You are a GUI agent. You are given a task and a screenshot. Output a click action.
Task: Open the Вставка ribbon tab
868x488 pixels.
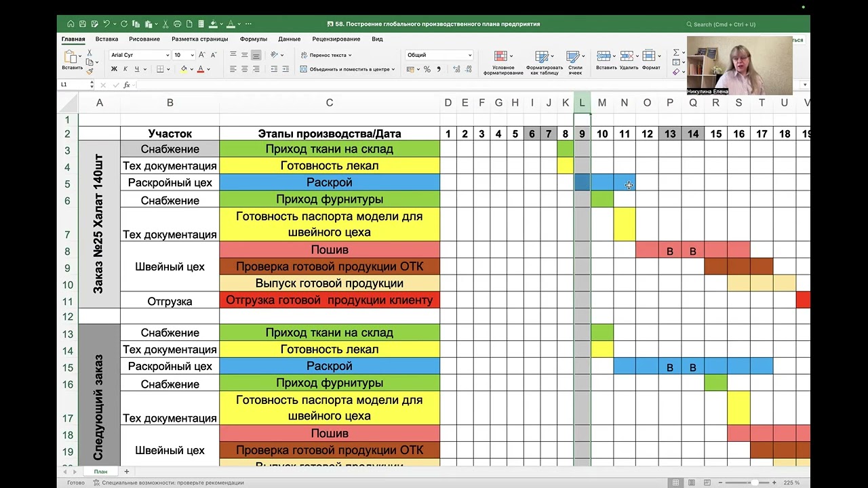[x=107, y=39]
